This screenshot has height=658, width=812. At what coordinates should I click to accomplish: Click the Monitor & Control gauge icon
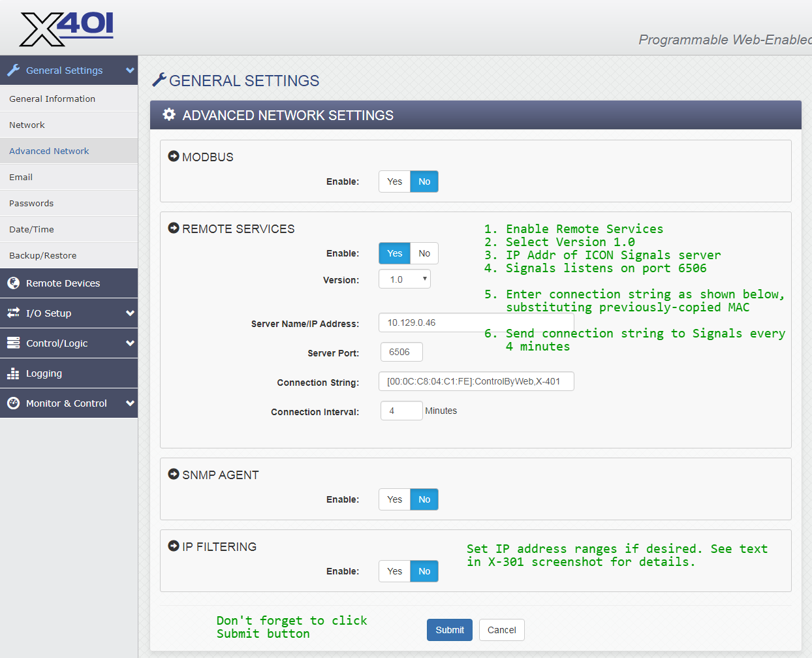point(13,403)
